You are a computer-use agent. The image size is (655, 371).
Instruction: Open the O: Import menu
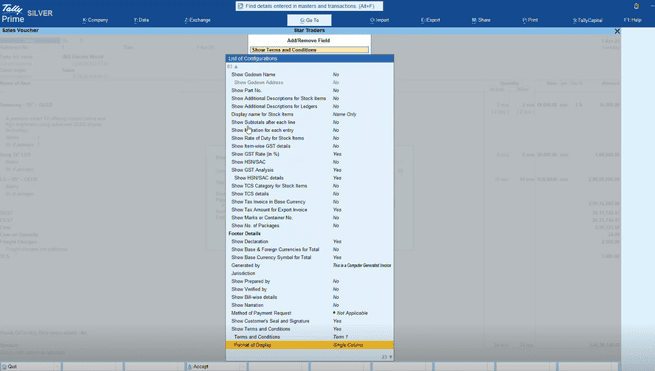[x=379, y=20]
